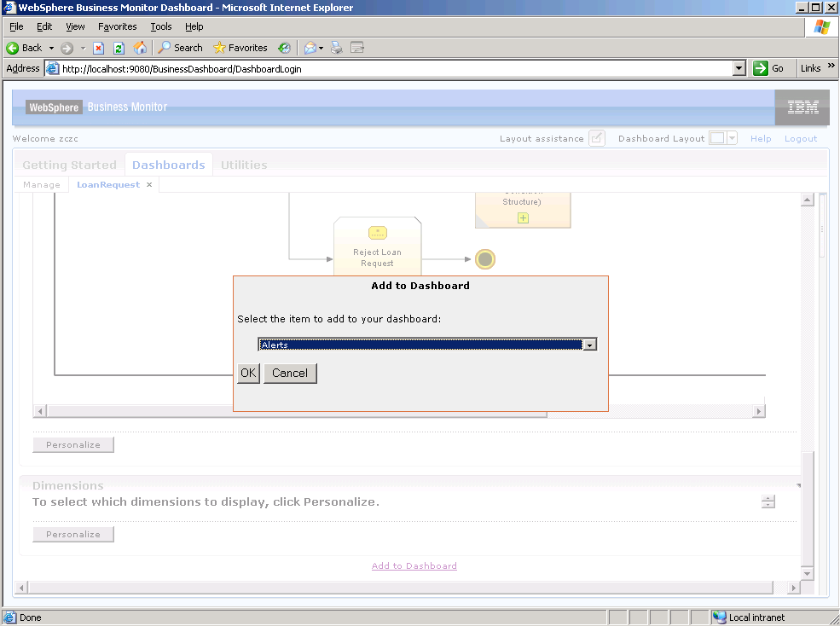Click inside the Address URL field
Image resolution: width=840 pixels, height=626 pixels.
tap(397, 68)
